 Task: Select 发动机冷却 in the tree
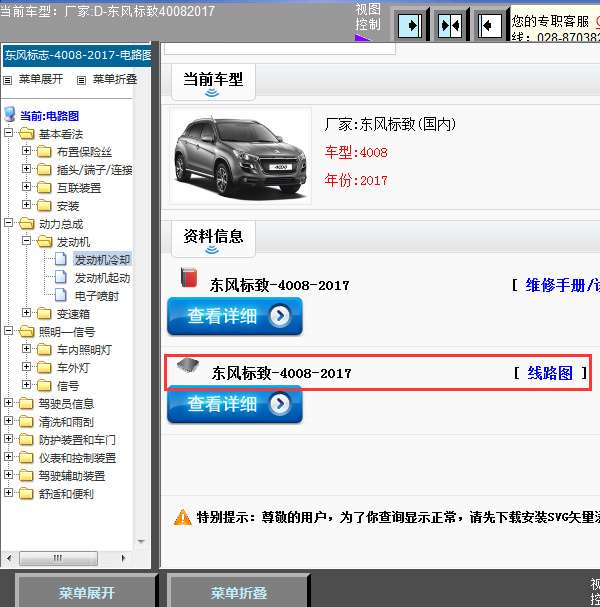point(103,259)
